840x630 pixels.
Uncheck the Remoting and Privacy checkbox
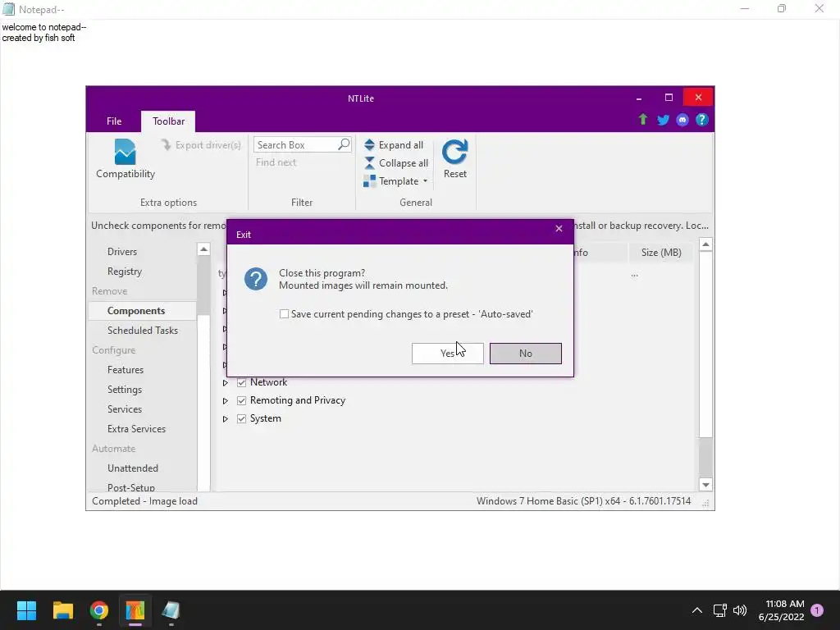click(x=242, y=400)
